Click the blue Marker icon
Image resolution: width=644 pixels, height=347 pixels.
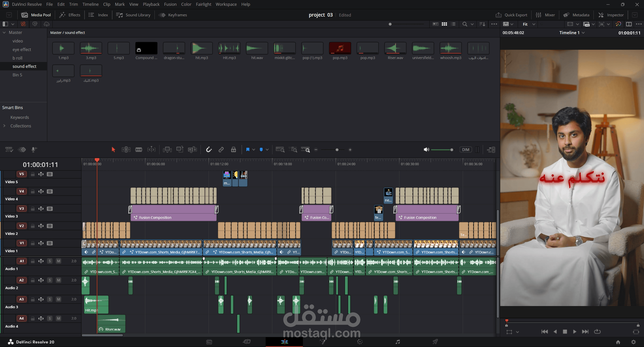tap(261, 150)
